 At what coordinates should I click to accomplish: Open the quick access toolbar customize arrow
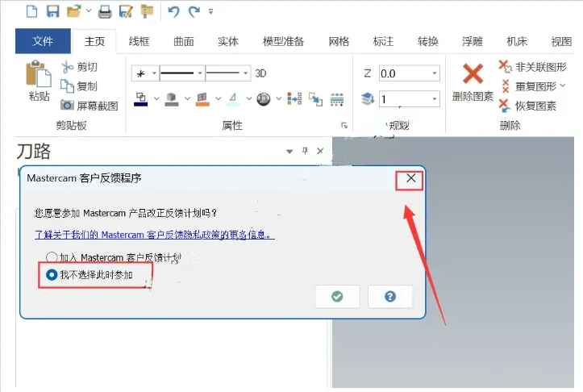pyautogui.click(x=210, y=11)
